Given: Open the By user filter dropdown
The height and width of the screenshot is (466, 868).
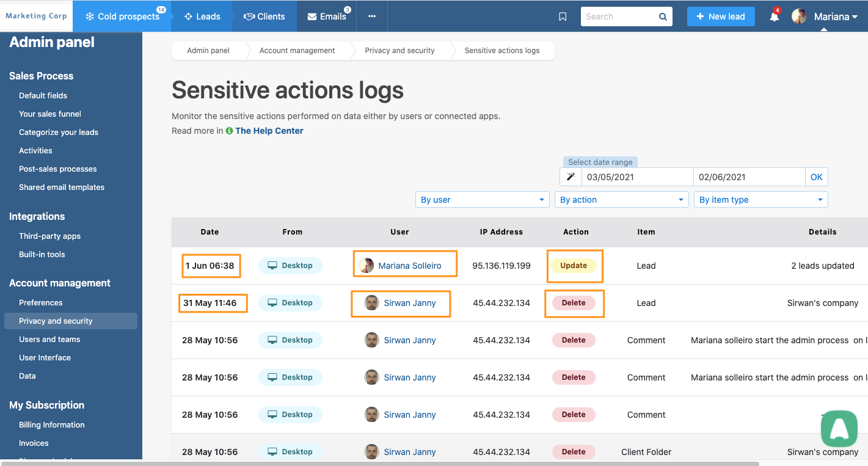Looking at the screenshot, I should 482,199.
